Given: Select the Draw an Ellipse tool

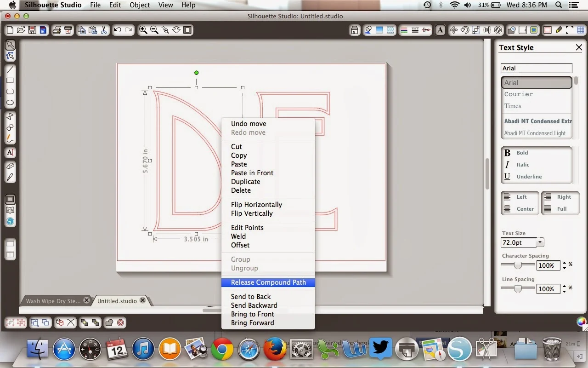Looking at the screenshot, I should click(10, 103).
